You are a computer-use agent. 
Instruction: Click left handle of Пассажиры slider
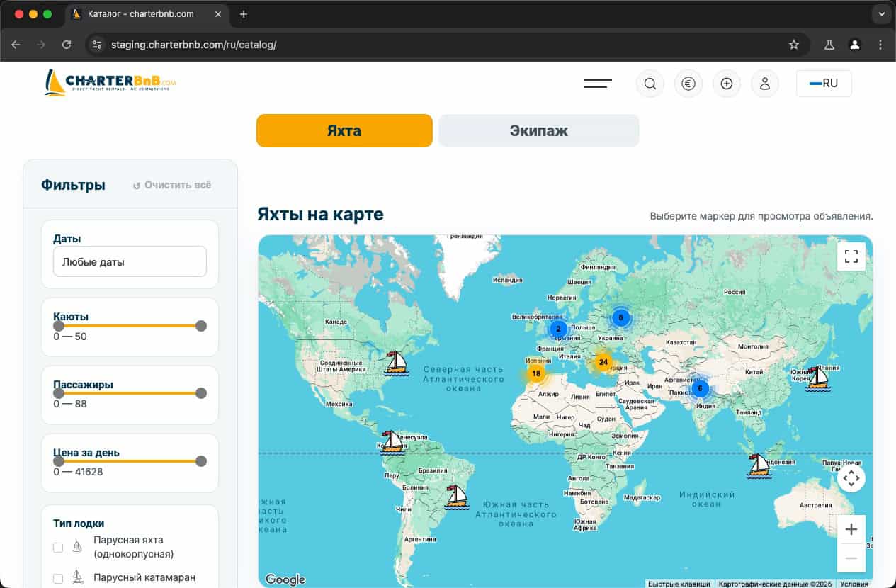tap(59, 393)
